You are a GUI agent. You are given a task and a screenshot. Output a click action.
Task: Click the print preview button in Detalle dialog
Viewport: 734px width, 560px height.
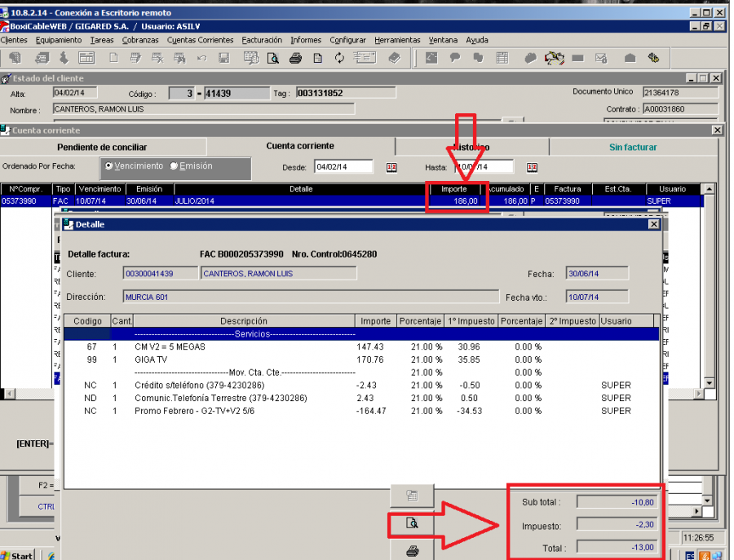click(412, 523)
